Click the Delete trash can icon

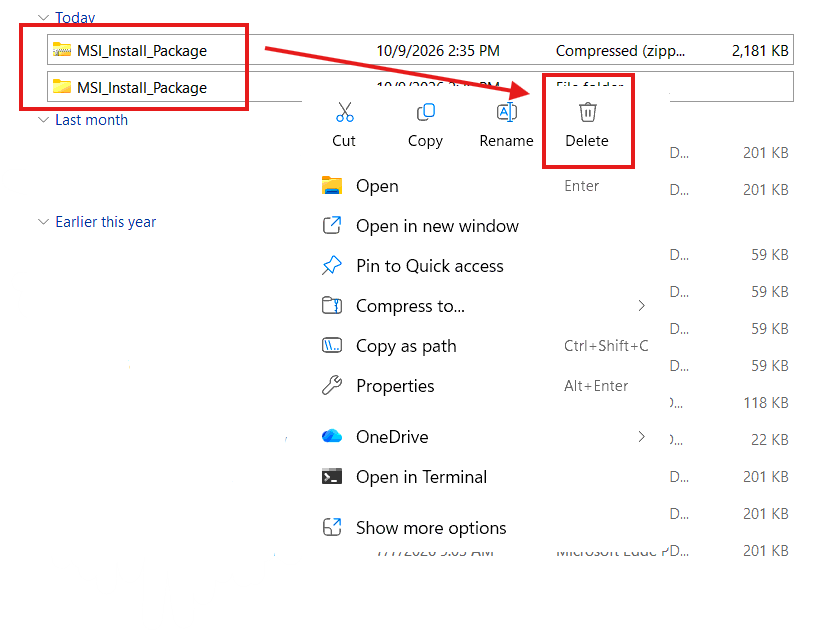[x=588, y=112]
